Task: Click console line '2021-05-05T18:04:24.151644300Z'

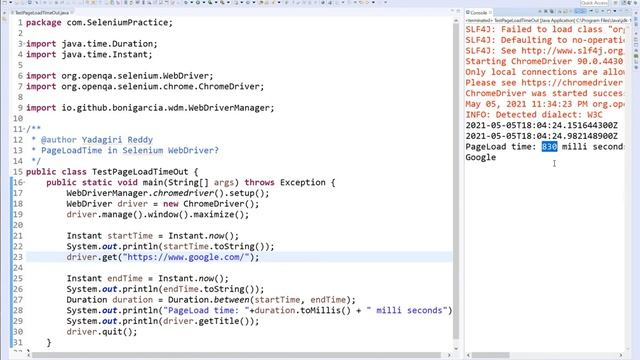Action: [542, 125]
